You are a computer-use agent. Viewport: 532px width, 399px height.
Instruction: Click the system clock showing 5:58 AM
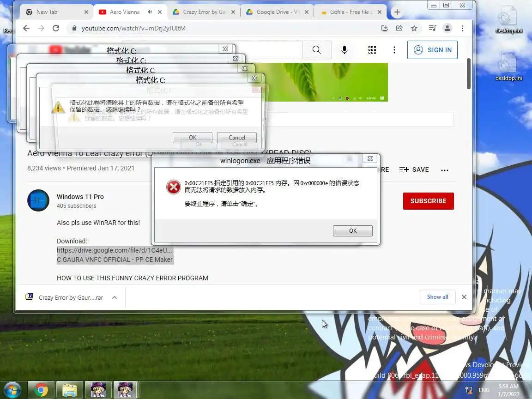click(x=508, y=390)
